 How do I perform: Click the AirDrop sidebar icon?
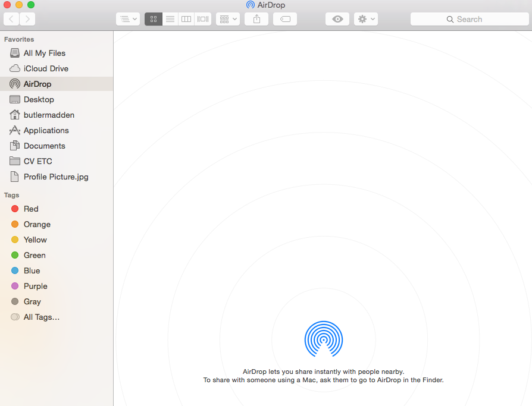(15, 84)
